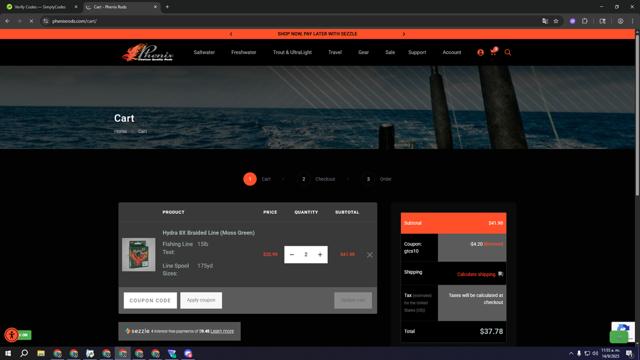Click the Phenix logo
The height and width of the screenshot is (360, 640).
click(148, 52)
